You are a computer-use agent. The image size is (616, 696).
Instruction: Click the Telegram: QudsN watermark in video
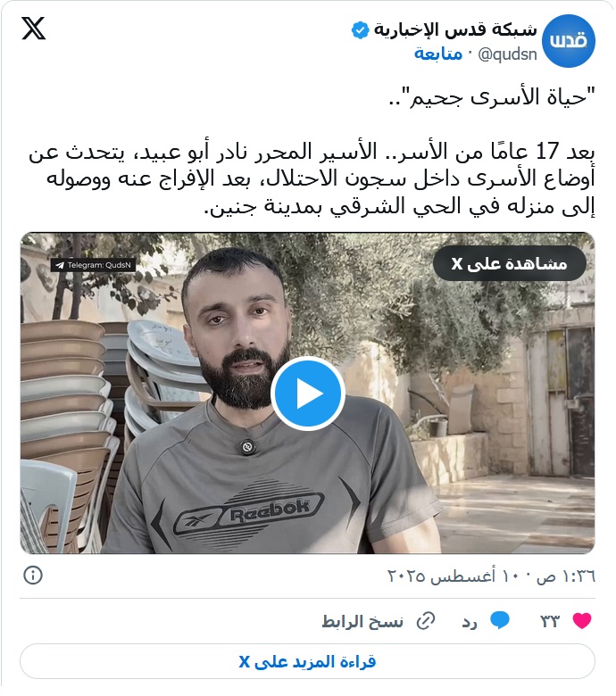(x=93, y=265)
